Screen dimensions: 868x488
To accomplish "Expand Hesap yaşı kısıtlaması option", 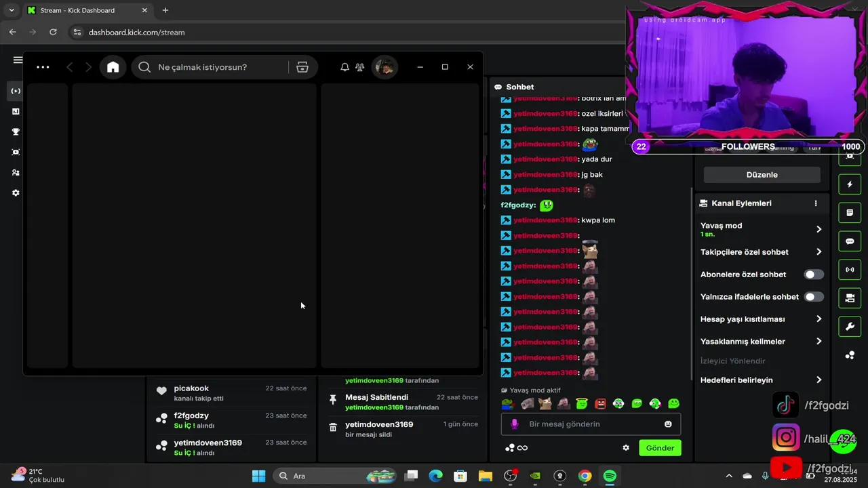I will point(762,319).
